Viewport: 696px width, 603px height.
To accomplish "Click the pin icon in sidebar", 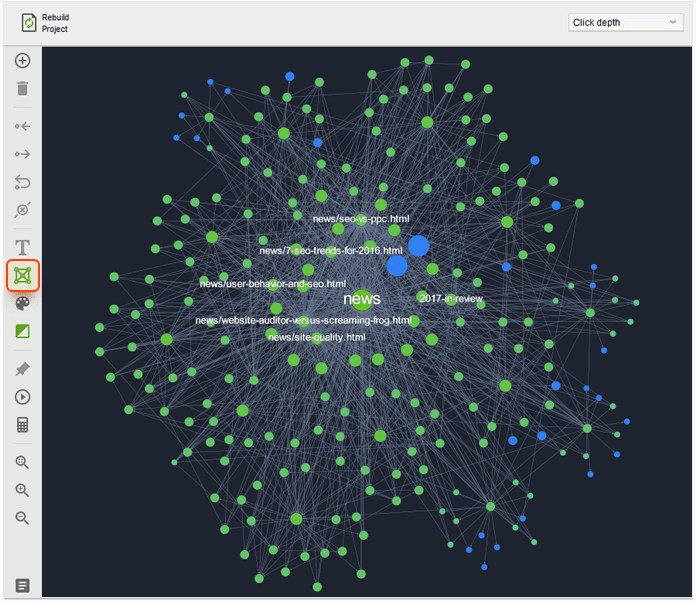I will pyautogui.click(x=22, y=369).
